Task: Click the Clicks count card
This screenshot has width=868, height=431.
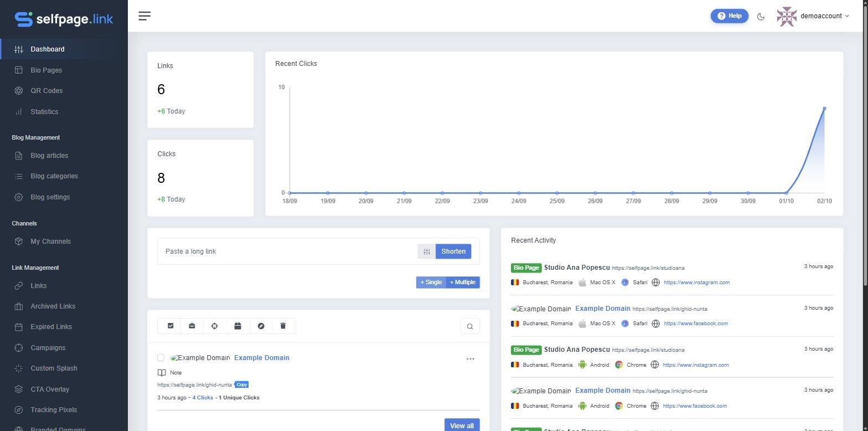Action: (200, 178)
